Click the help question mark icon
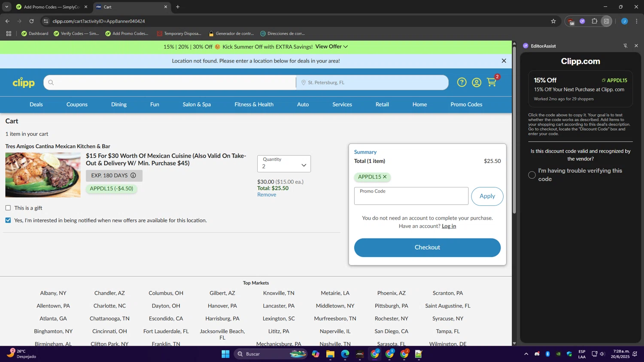The image size is (644, 362). click(x=462, y=82)
